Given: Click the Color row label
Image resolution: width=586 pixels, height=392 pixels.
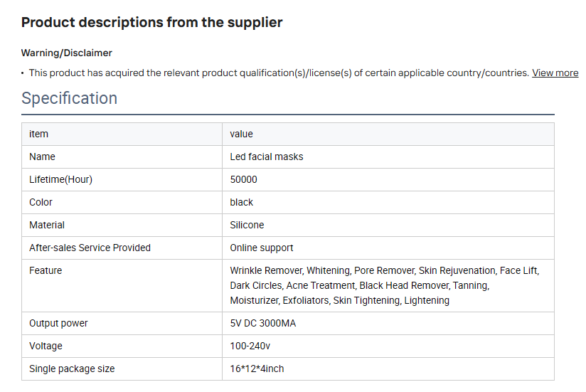Looking at the screenshot, I should pos(41,202).
